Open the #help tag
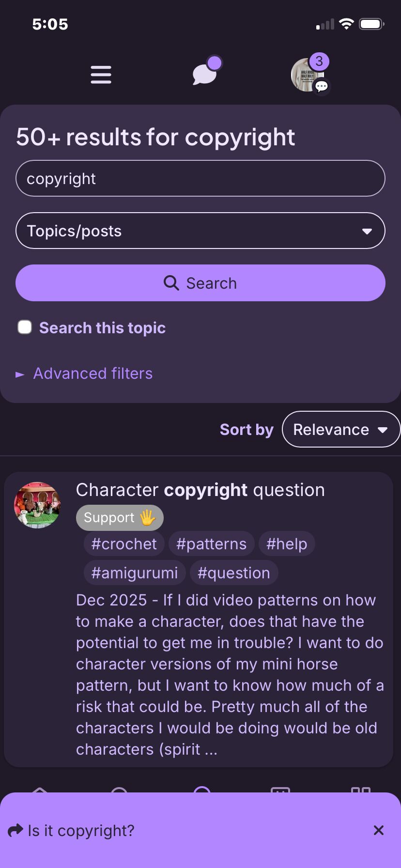The image size is (401, 868). [286, 544]
